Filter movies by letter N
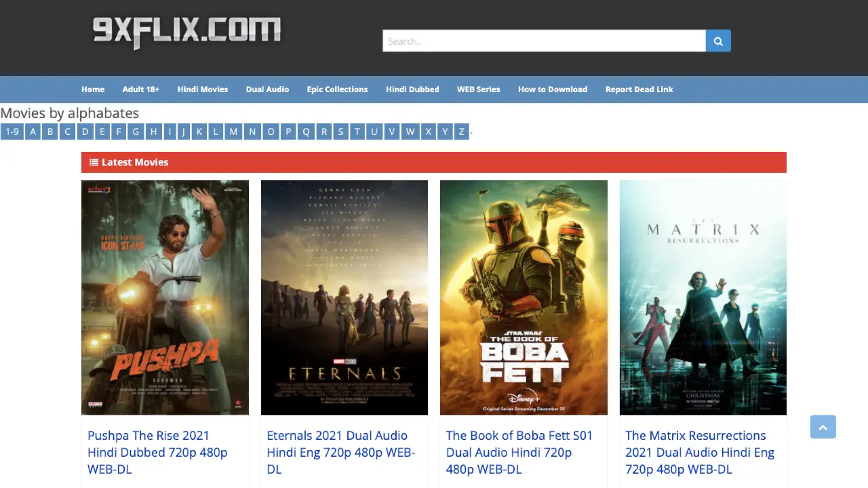 [x=252, y=131]
